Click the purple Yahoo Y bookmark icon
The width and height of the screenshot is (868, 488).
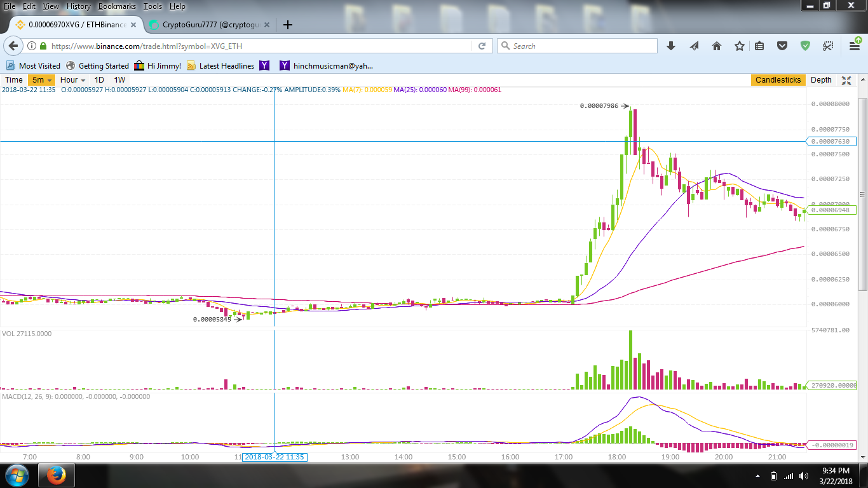point(265,66)
